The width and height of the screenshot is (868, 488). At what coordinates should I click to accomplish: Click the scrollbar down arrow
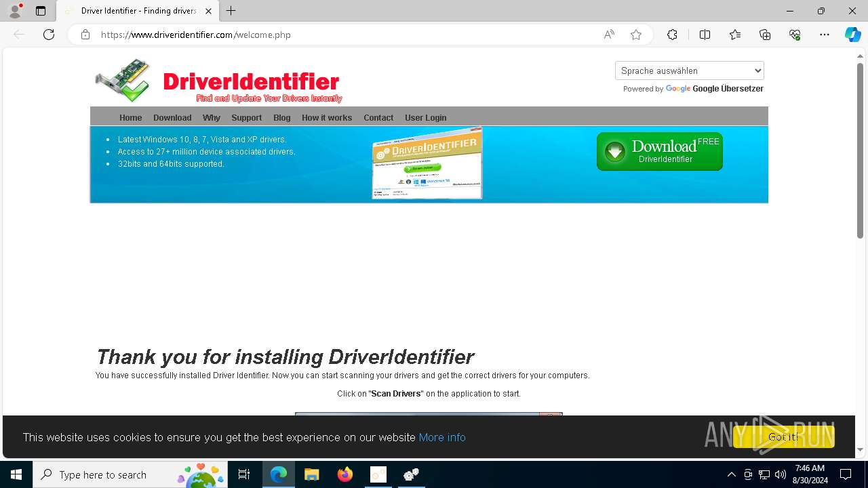[860, 449]
